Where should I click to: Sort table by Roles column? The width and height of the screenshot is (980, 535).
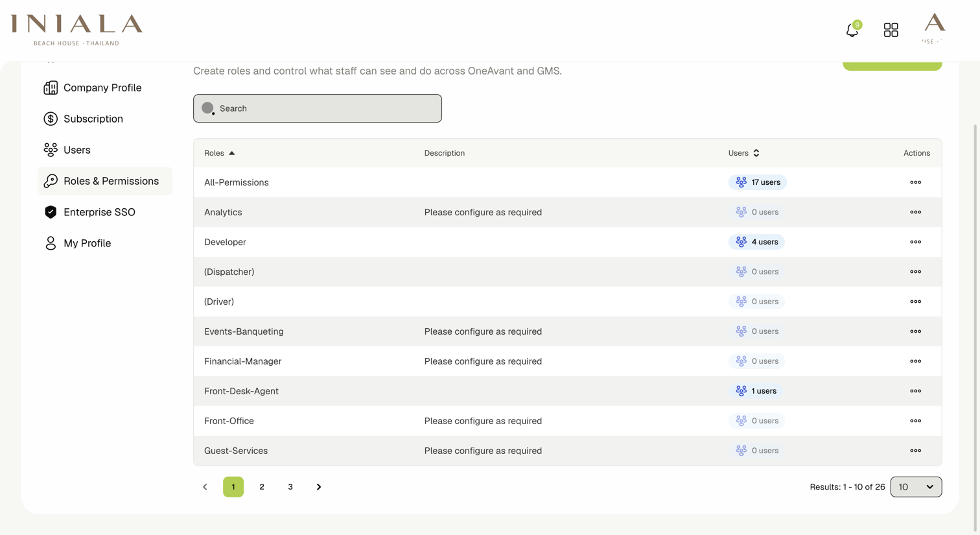coord(219,153)
